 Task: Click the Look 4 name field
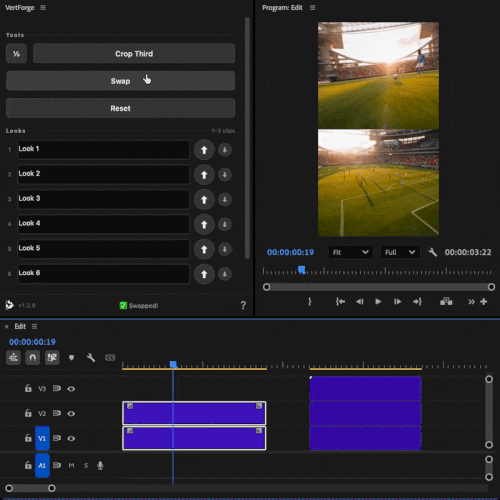[103, 224]
